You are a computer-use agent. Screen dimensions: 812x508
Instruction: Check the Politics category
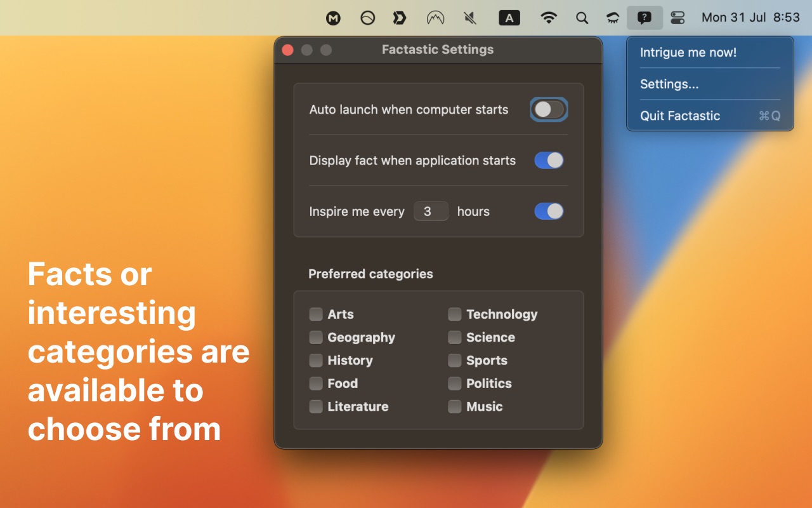[x=454, y=384]
